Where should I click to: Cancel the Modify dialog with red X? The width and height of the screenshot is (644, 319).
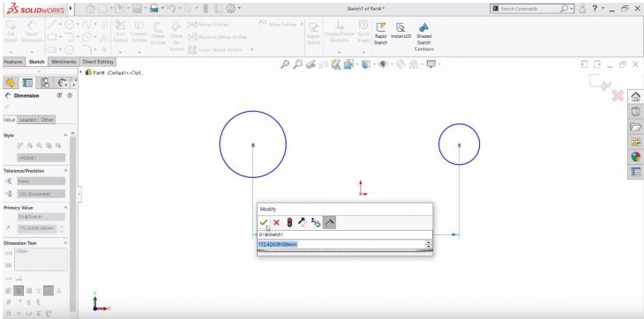(276, 223)
